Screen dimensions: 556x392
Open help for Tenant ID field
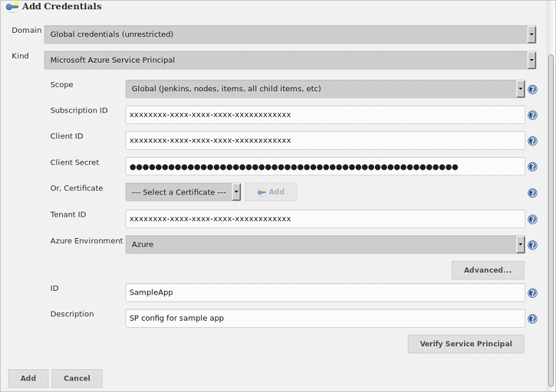pos(532,220)
